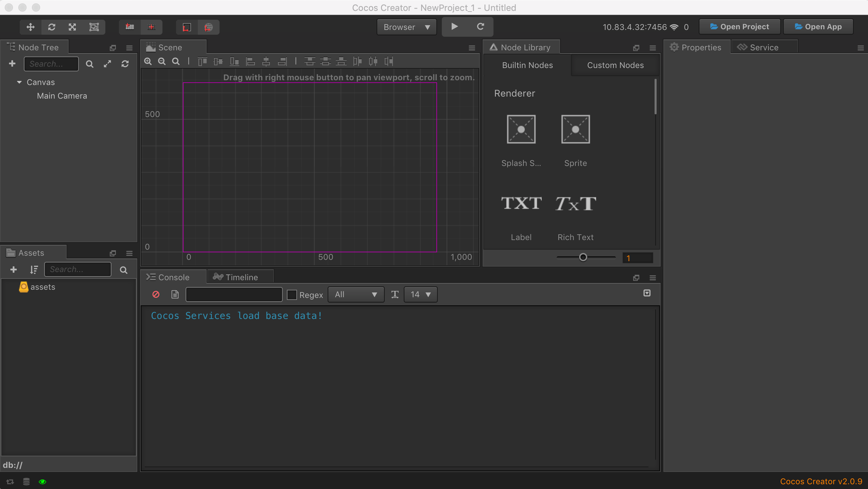Pop out the Node Tree panel

113,48
